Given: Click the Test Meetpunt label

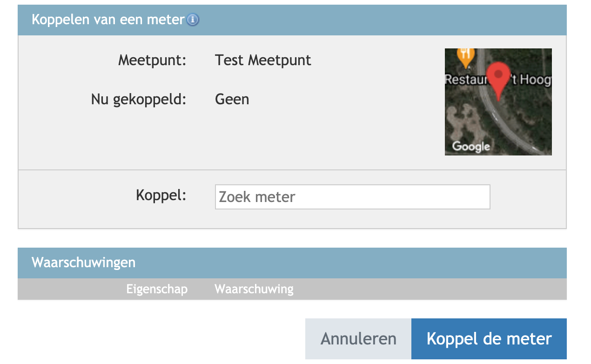Looking at the screenshot, I should [263, 60].
